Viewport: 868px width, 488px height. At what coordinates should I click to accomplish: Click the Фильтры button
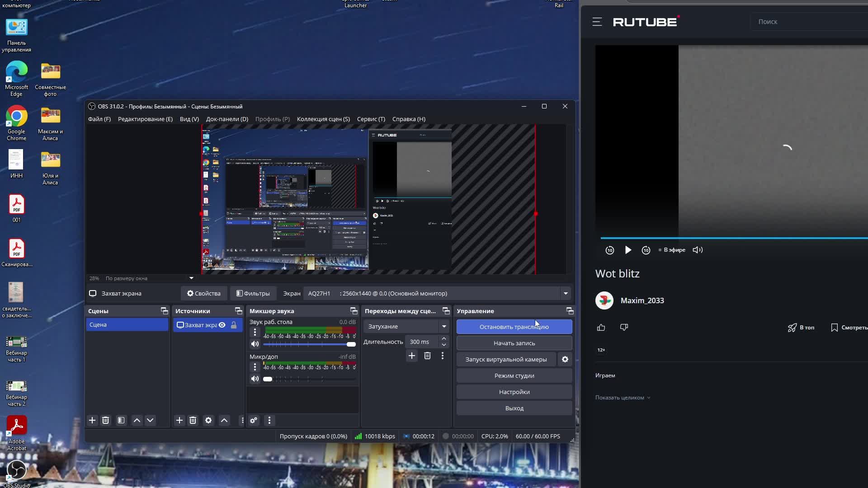coord(253,293)
